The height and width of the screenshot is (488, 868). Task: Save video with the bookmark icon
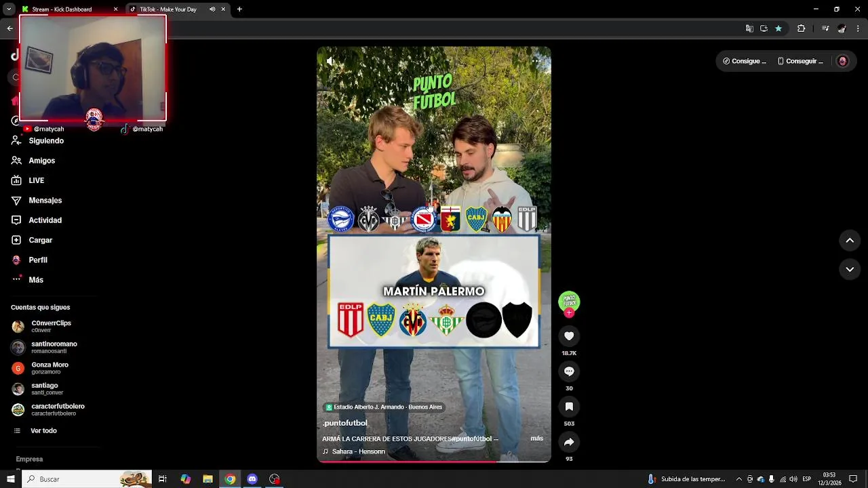tap(569, 407)
